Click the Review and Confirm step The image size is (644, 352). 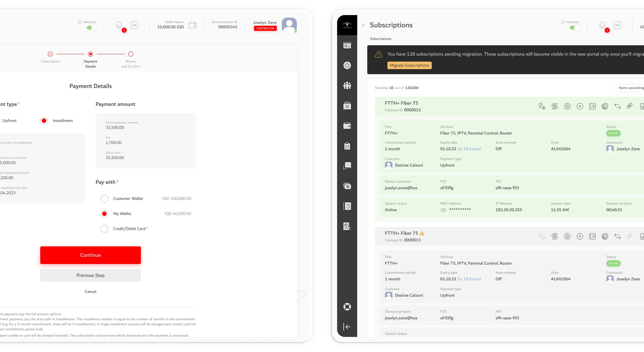pyautogui.click(x=131, y=54)
